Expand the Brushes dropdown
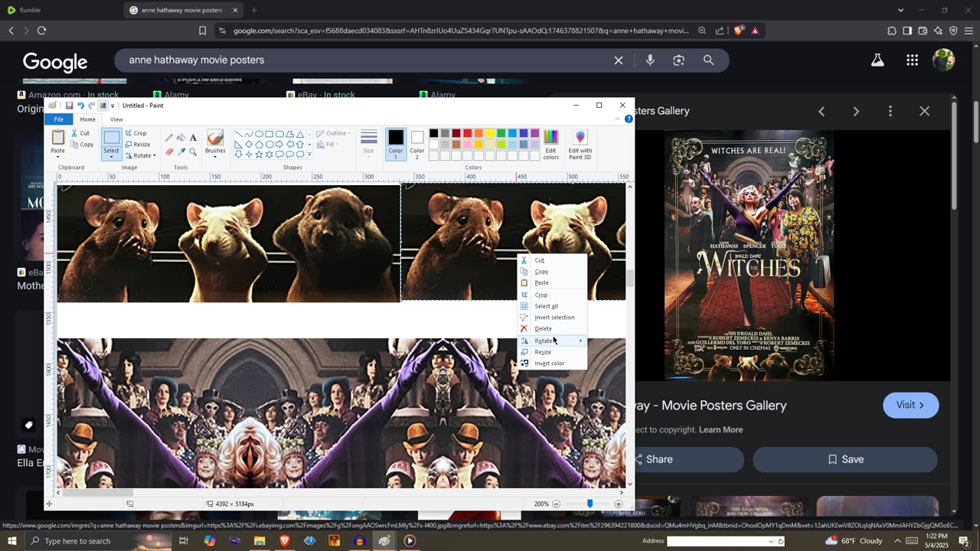Viewport: 980px width, 551px height. [215, 155]
